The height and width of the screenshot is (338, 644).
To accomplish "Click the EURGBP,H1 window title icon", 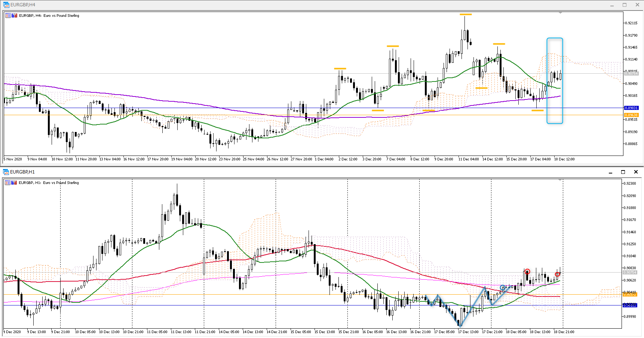I will pos(6,172).
